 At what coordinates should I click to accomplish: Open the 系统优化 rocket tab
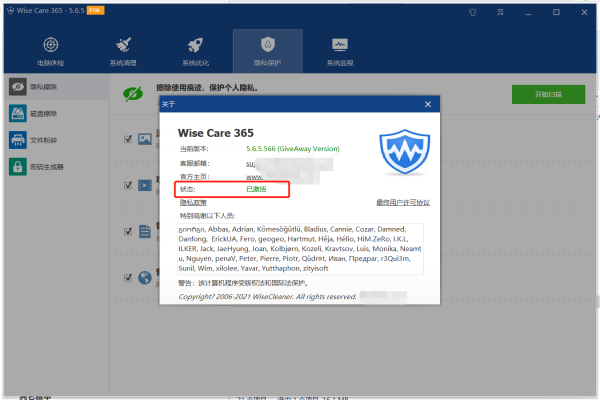click(196, 51)
